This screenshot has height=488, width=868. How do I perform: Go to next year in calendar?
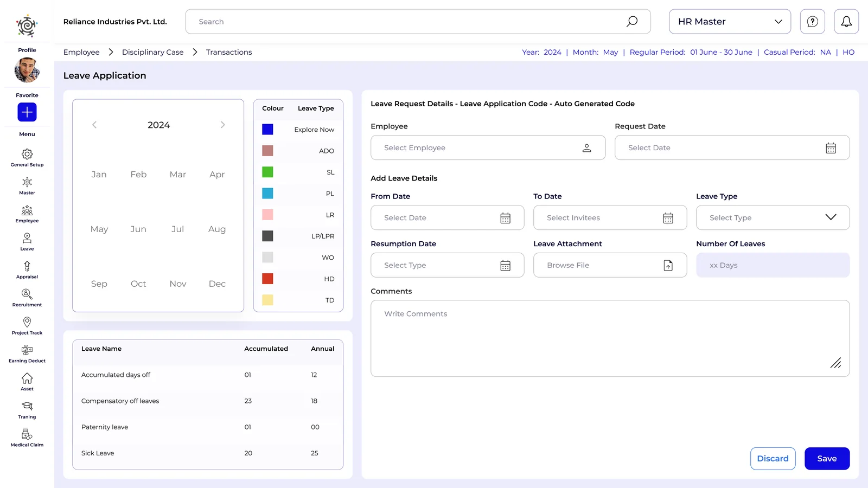coord(222,125)
